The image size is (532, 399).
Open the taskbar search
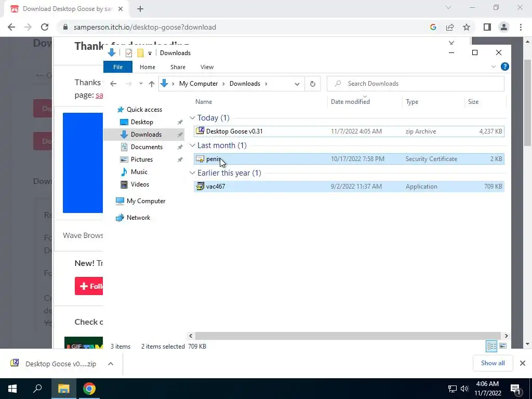click(x=37, y=389)
